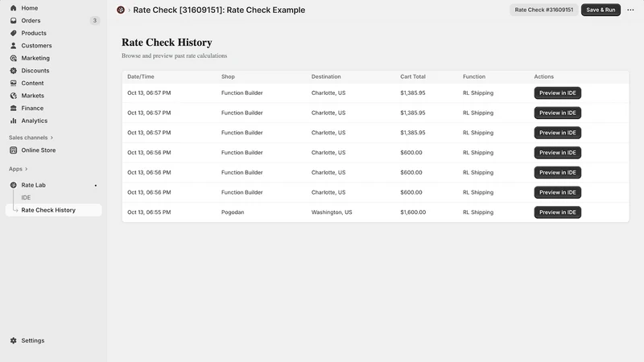Screen dimensions: 644x362
Task: Click the Actions column header
Action: 544,76
